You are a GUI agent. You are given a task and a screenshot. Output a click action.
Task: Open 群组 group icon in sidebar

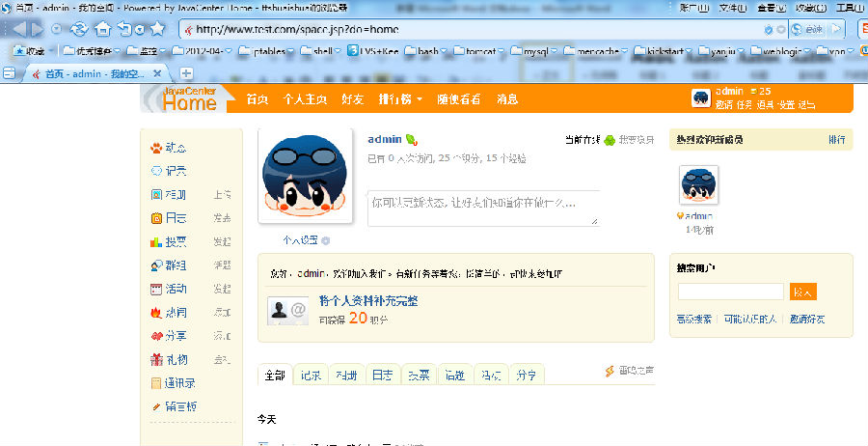tap(156, 265)
